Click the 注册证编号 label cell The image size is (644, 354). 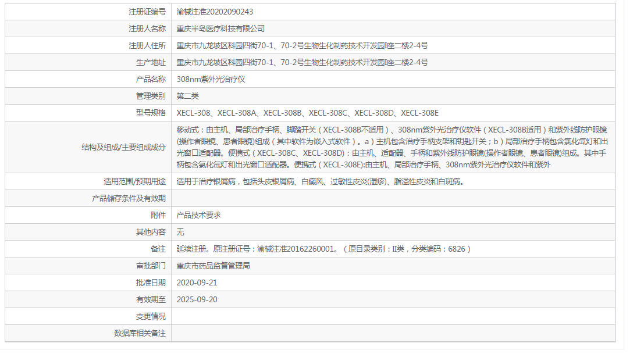point(147,12)
